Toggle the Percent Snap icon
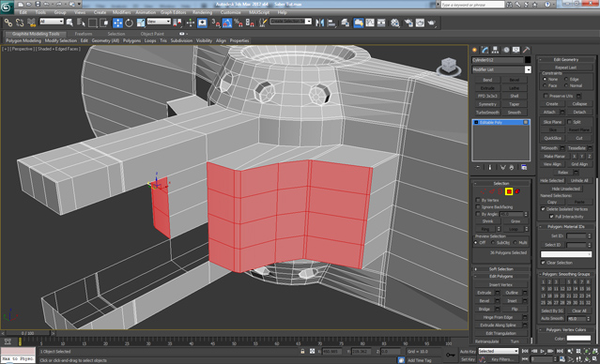 238,23
